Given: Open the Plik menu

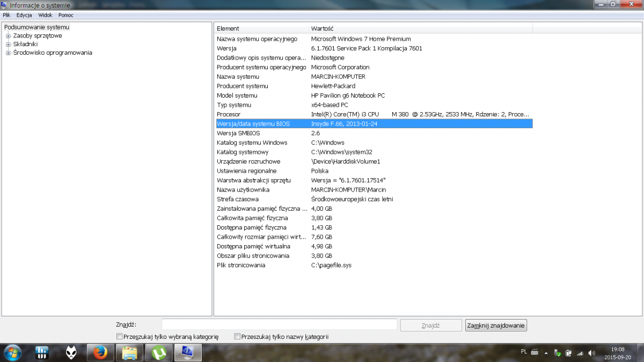Looking at the screenshot, I should (6, 15).
